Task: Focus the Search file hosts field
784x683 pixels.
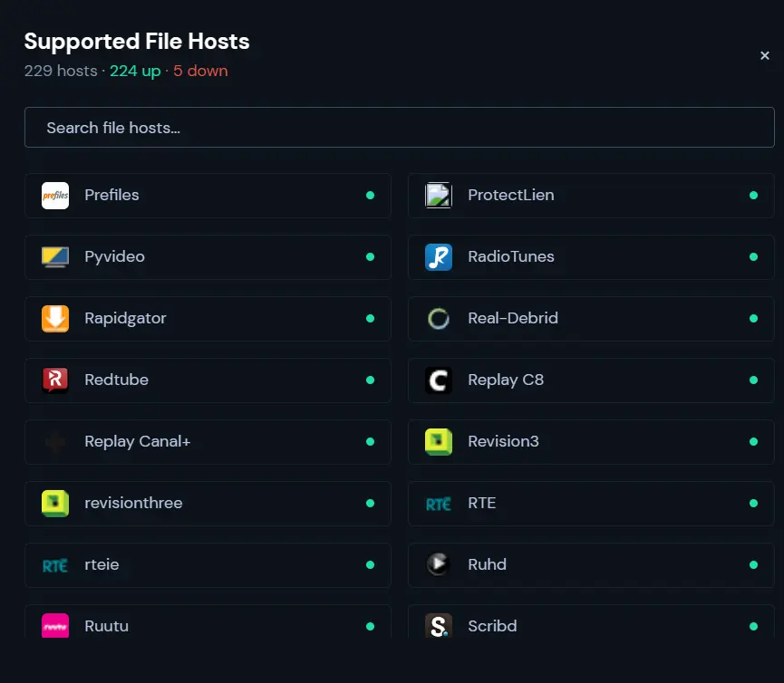Action: click(400, 128)
